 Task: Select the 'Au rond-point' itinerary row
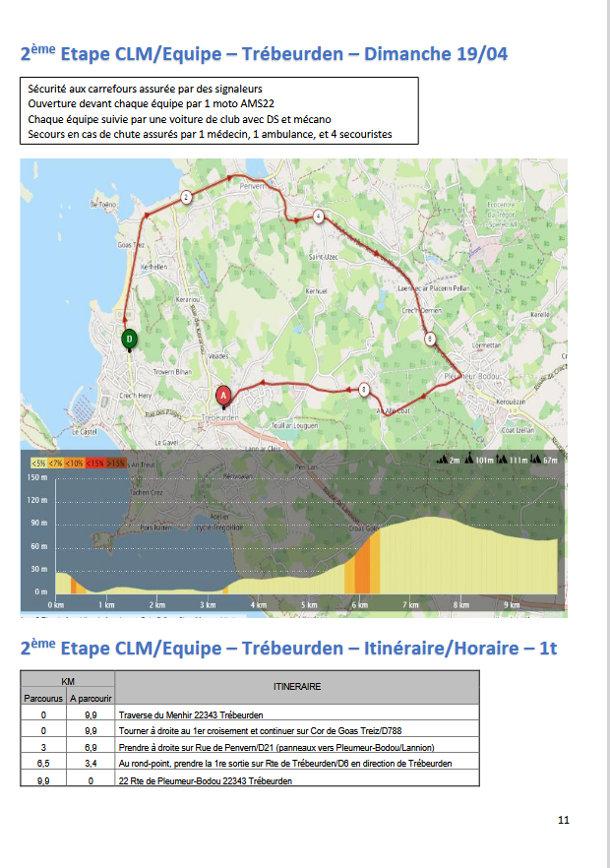point(296,764)
